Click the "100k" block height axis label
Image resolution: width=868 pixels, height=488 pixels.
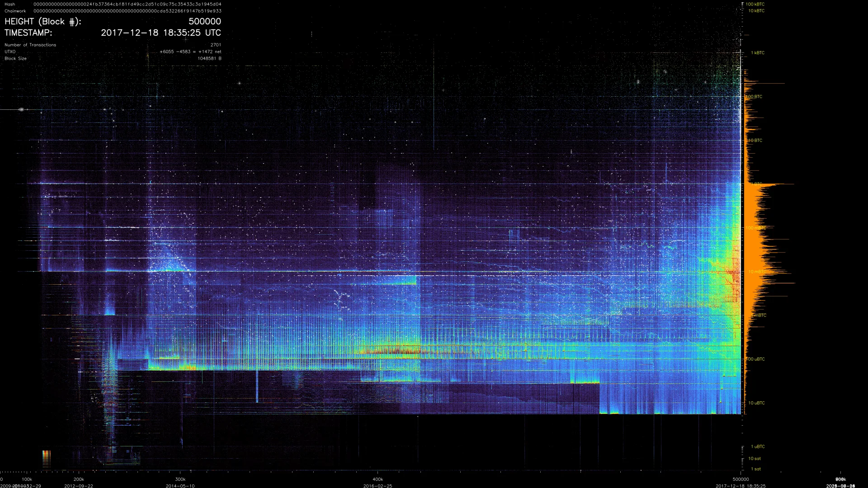pyautogui.click(x=27, y=479)
